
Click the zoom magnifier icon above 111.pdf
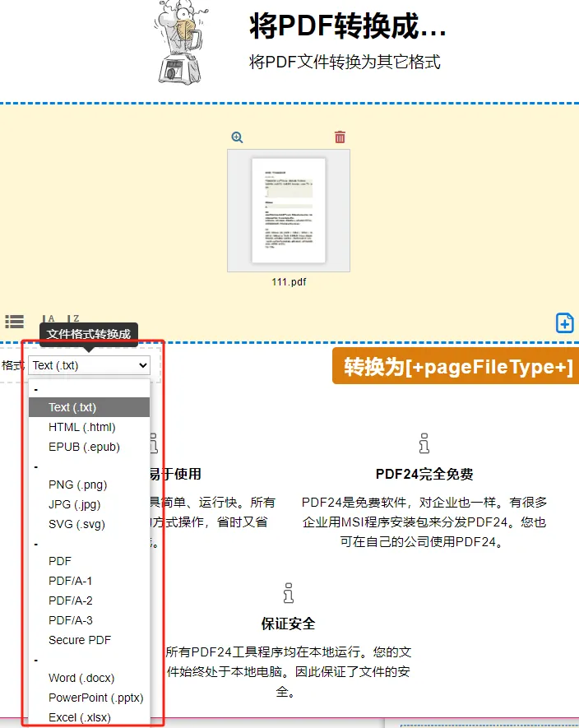237,137
